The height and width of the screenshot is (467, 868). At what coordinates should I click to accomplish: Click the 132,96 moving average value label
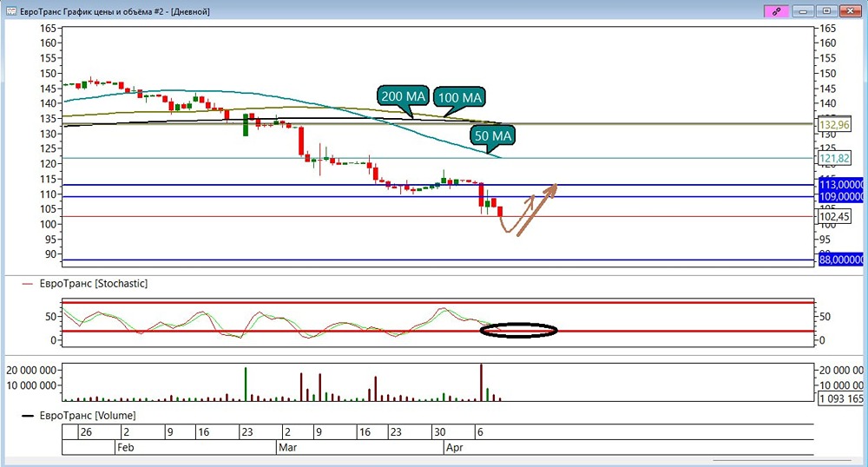click(834, 124)
